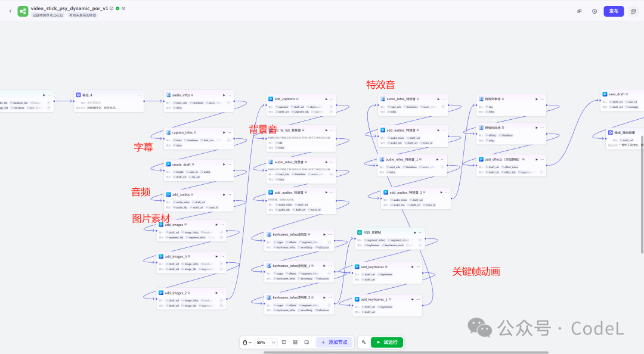Click the save_draft node icon
This screenshot has width=644, height=354.
[x=605, y=94]
